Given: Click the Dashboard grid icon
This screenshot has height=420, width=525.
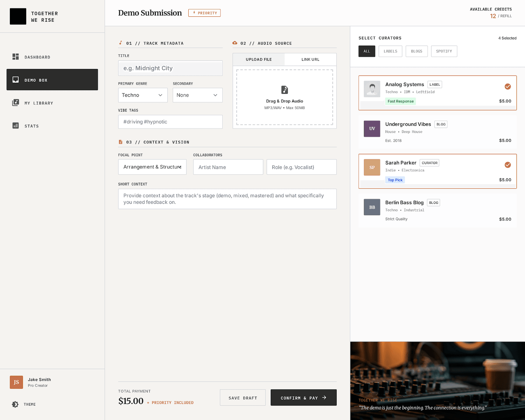Looking at the screenshot, I should (x=16, y=57).
